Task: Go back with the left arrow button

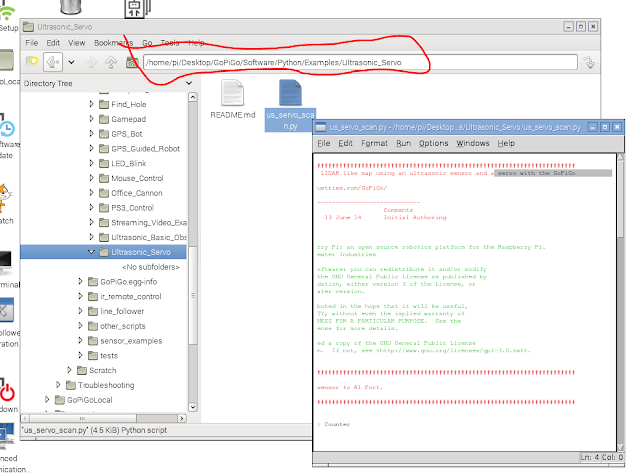Action: point(53,62)
